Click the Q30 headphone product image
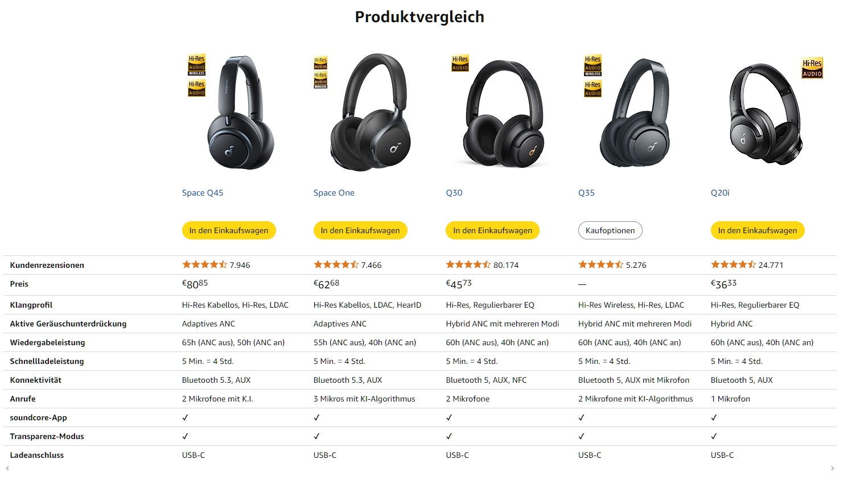The image size is (868, 480). [504, 114]
